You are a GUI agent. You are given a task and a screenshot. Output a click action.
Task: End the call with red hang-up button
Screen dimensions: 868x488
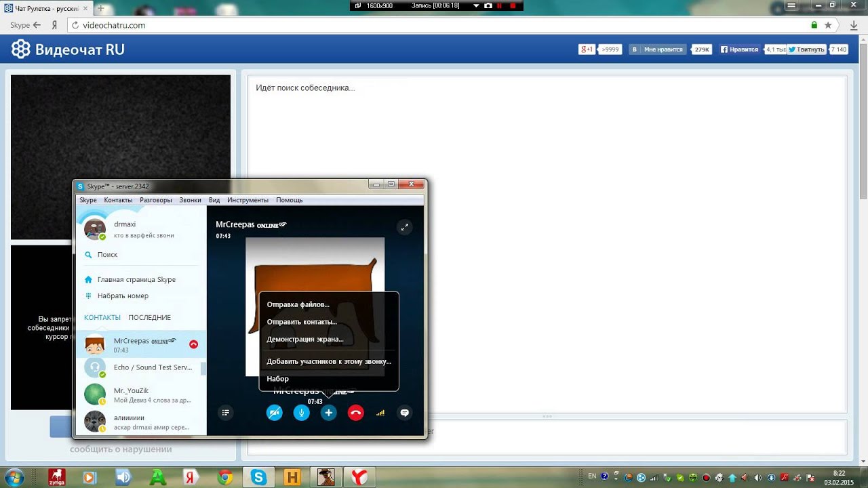pos(355,412)
